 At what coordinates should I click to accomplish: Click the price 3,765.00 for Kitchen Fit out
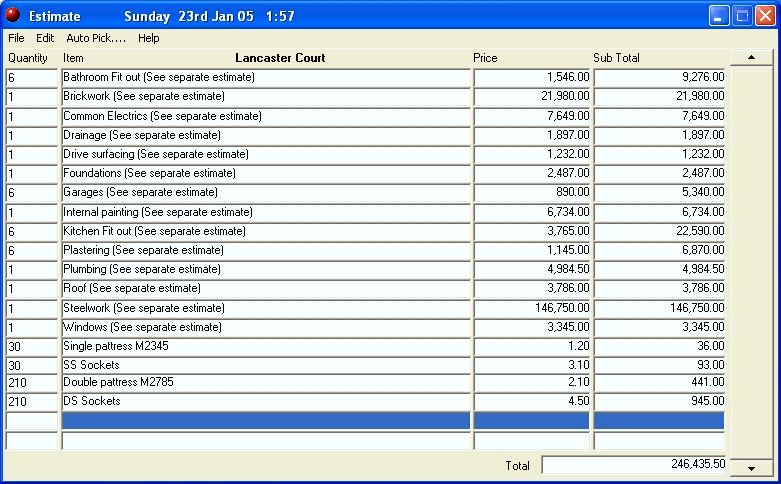(x=531, y=231)
